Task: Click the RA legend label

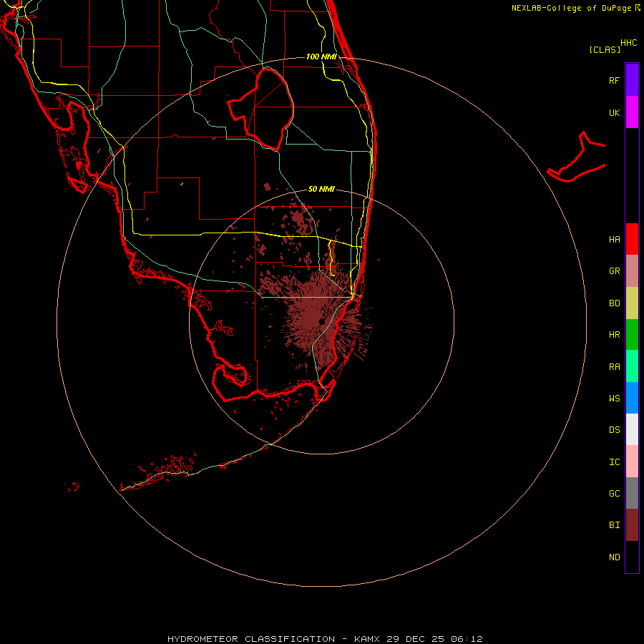Action: click(614, 367)
